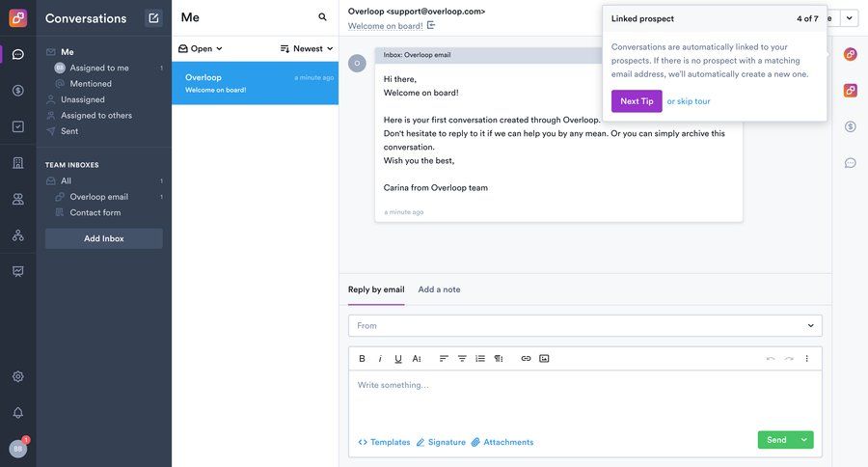This screenshot has height=467, width=868.
Task: Click the Next Tip button
Action: point(637,100)
